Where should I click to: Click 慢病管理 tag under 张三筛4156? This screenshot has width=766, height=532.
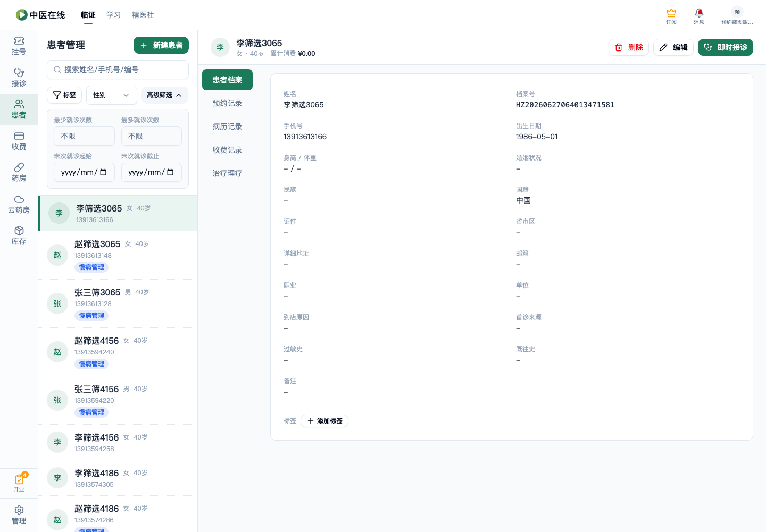[91, 412]
